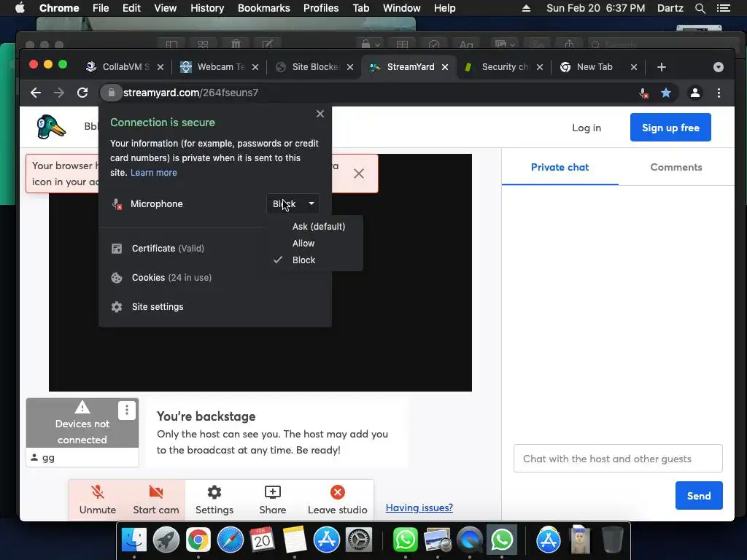Click the Spotlight search icon in menu bar

(700, 8)
